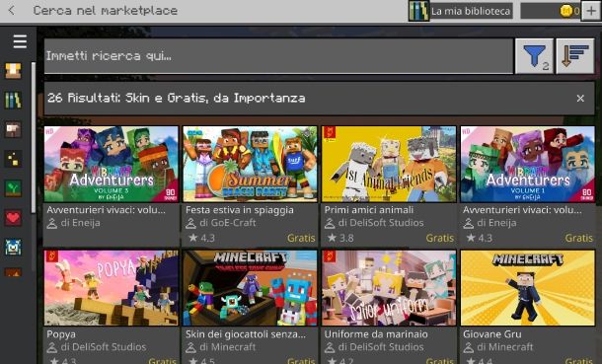Screen dimensions: 602x364
Task: Click the Giovane Gru title
Action: click(x=492, y=334)
